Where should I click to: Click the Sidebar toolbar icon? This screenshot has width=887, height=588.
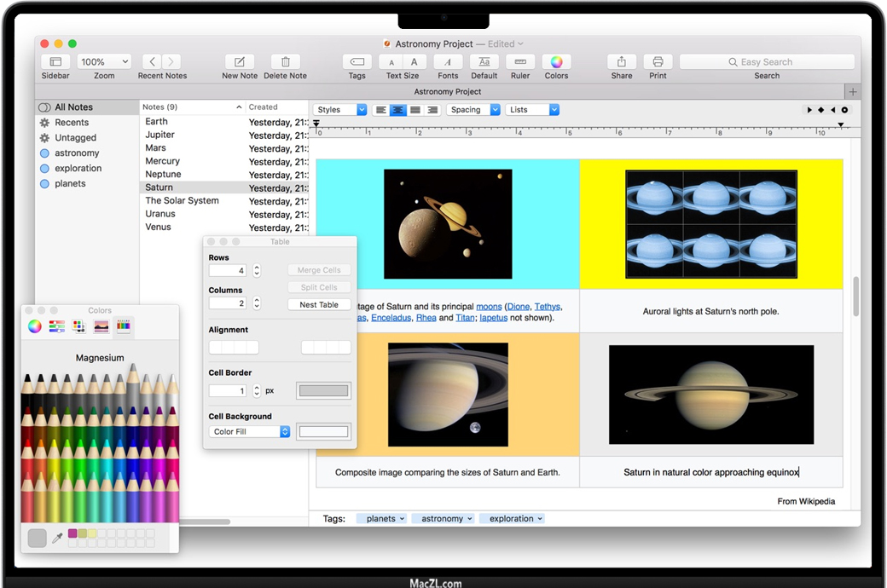click(x=55, y=62)
